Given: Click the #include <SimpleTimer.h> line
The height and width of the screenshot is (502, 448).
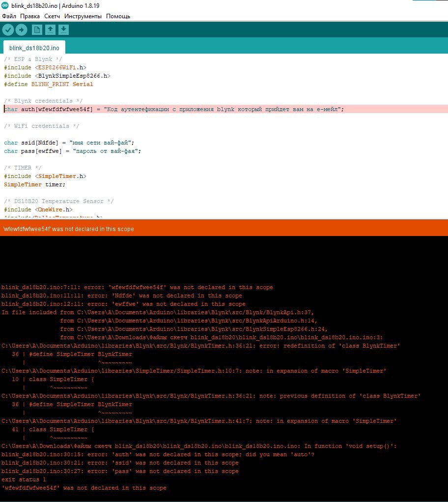Looking at the screenshot, I should click(x=45, y=176).
